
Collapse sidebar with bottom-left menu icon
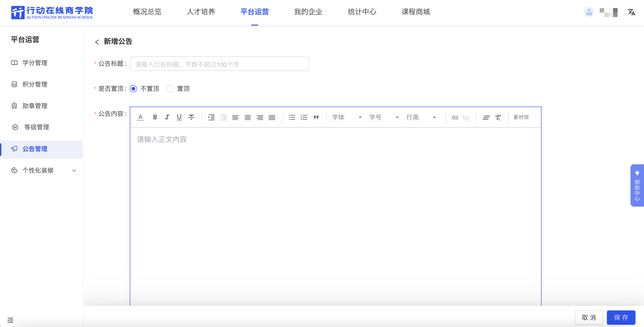tap(10, 320)
